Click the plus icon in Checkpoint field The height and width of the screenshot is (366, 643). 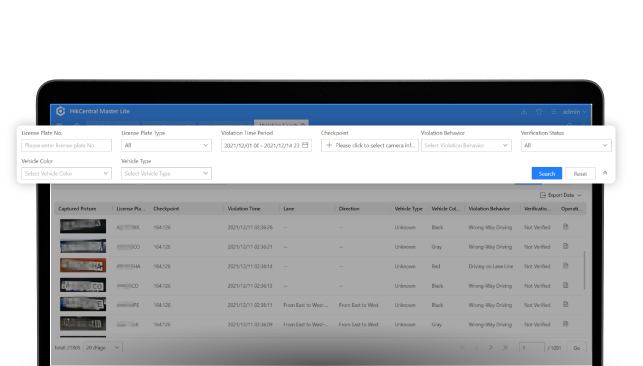point(329,145)
